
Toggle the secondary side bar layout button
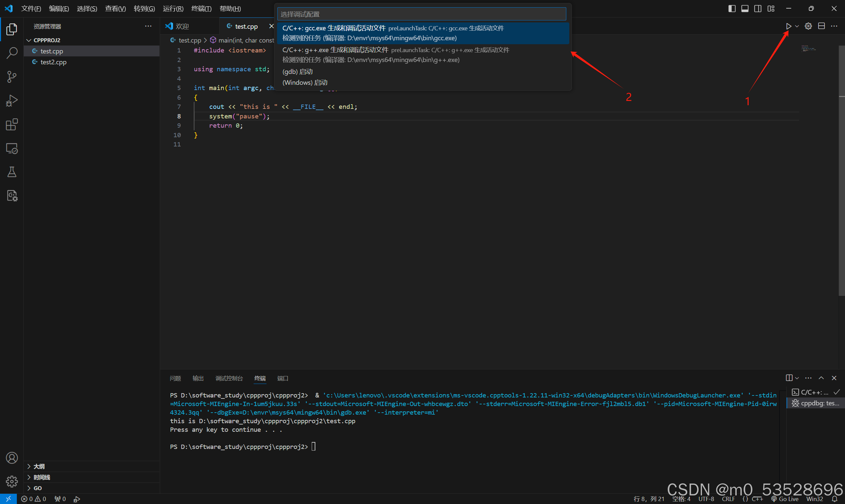(757, 9)
